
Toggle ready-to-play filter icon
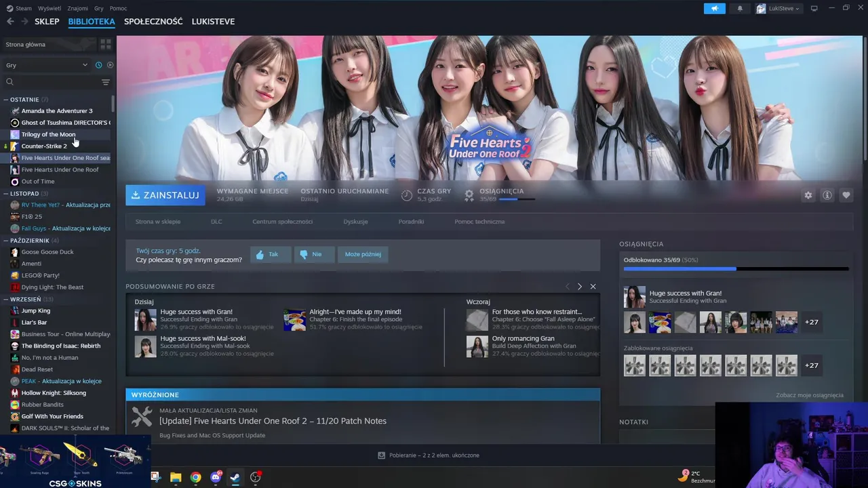click(110, 65)
